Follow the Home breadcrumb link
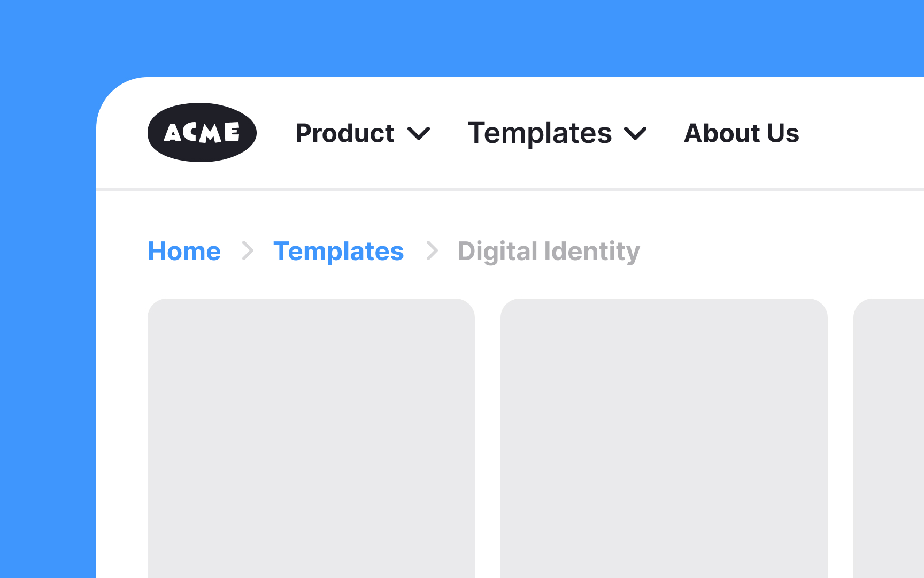 pos(184,251)
